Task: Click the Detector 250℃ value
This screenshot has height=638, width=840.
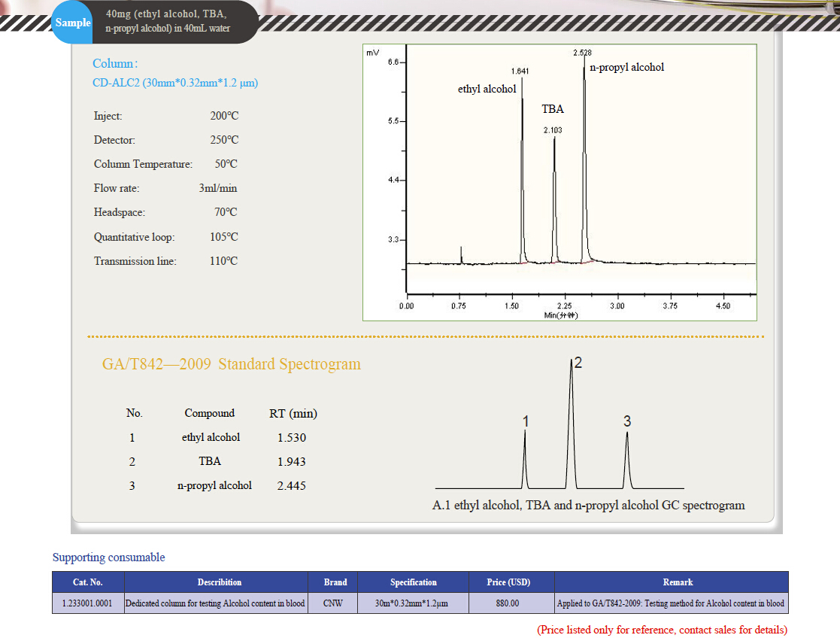Action: (x=224, y=140)
